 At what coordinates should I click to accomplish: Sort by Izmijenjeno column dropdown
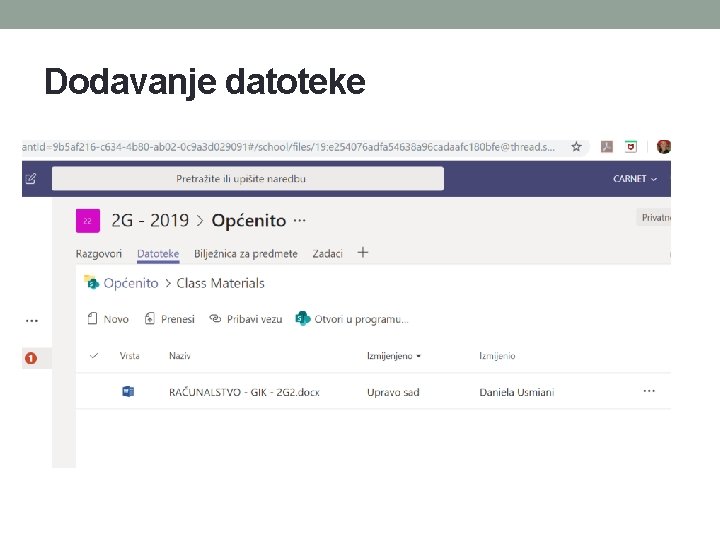coord(394,356)
